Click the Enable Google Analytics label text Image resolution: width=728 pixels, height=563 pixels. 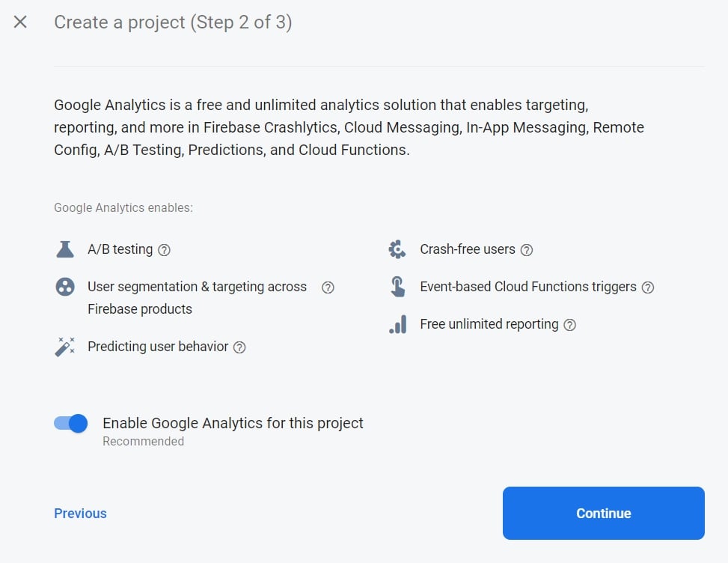pos(233,423)
